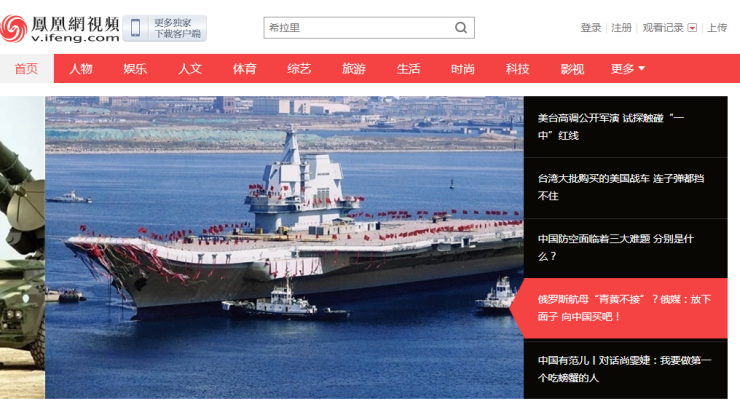Select the highlighted 俄罗斯航母 headline
Screen dimensions: 740x404
click(x=625, y=308)
